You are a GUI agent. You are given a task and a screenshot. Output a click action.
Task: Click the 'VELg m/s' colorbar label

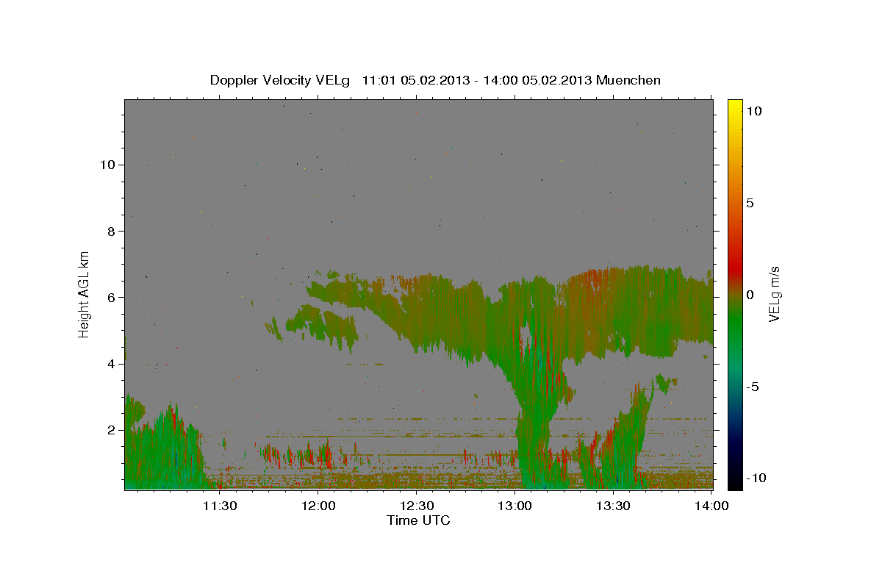(x=774, y=294)
